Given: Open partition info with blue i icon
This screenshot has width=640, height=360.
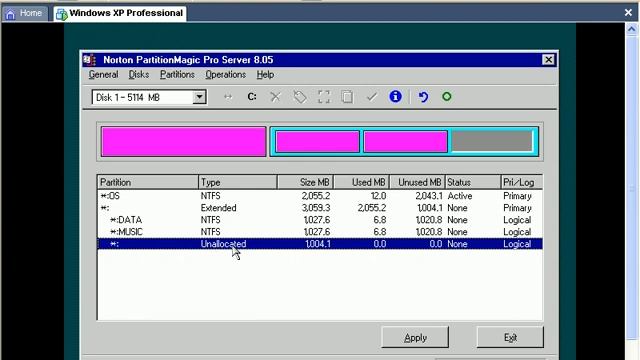Looking at the screenshot, I should (x=395, y=97).
